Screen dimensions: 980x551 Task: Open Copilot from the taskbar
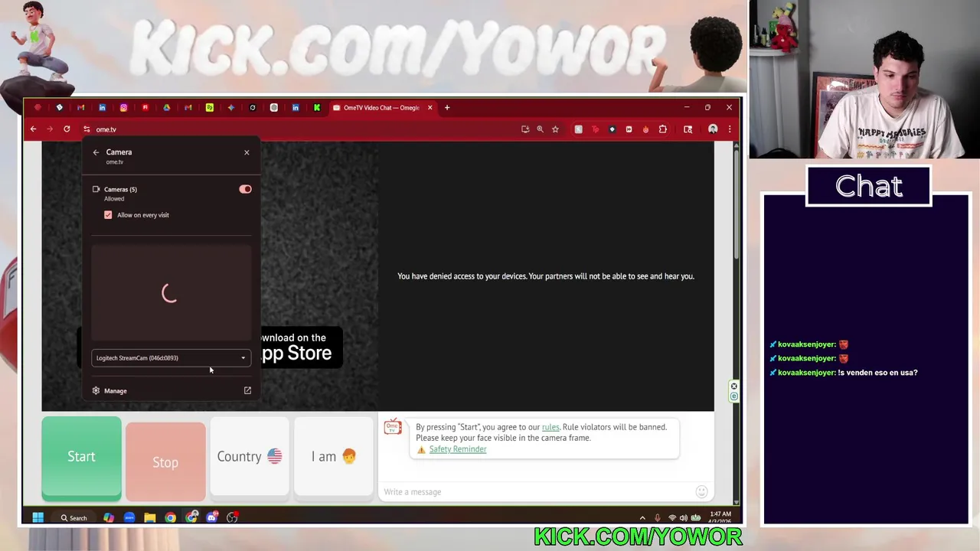109,518
